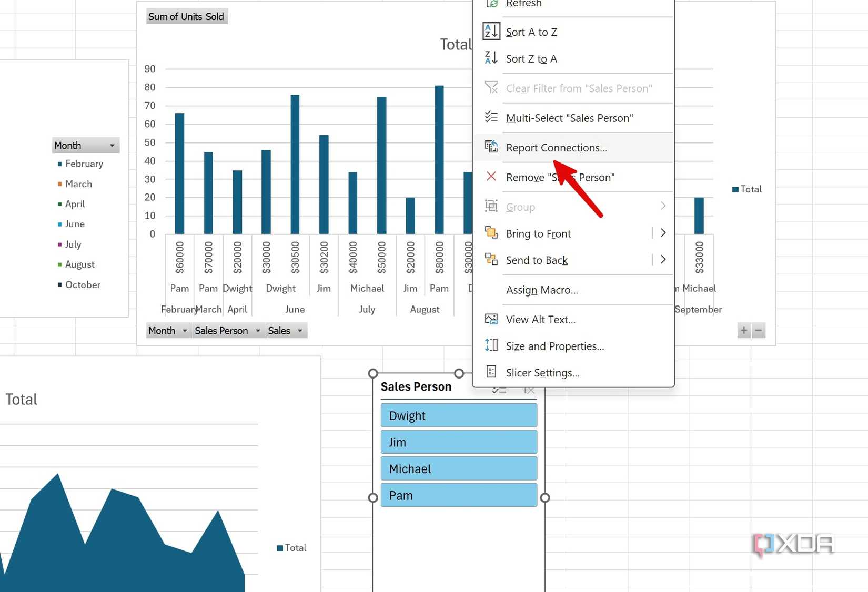Click the Slicer Settings icon

(x=491, y=372)
